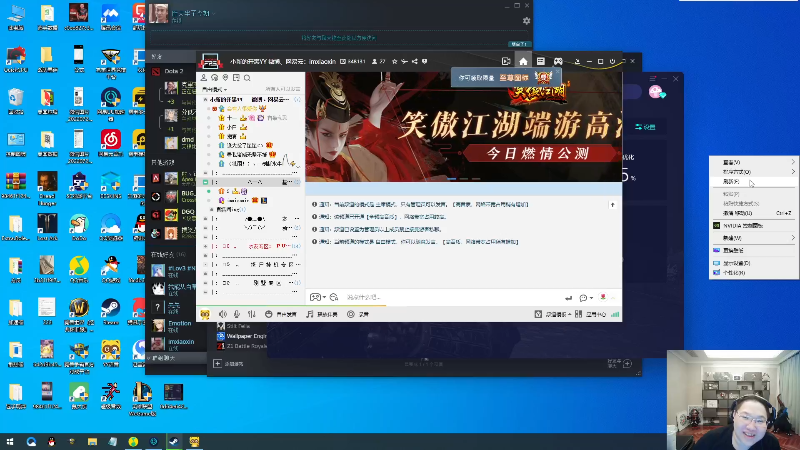This screenshot has height=450, width=800.
Task: Click the 录音 record button
Action: [358, 314]
